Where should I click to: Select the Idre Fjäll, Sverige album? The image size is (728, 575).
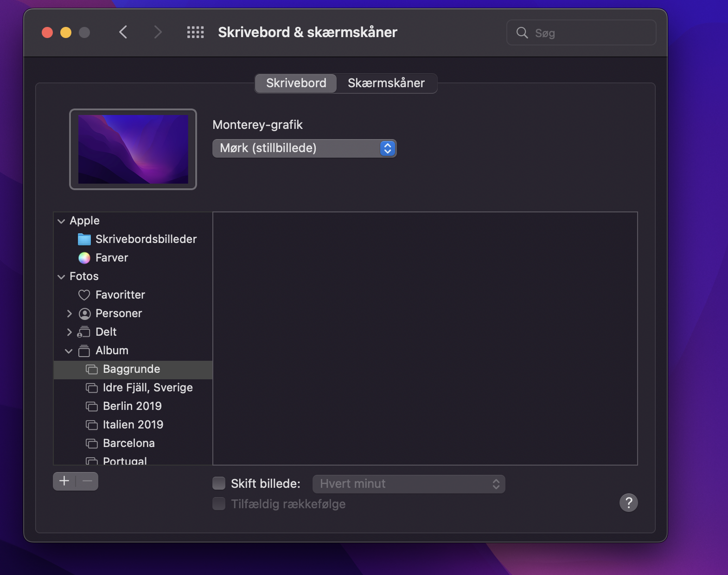click(x=133, y=388)
